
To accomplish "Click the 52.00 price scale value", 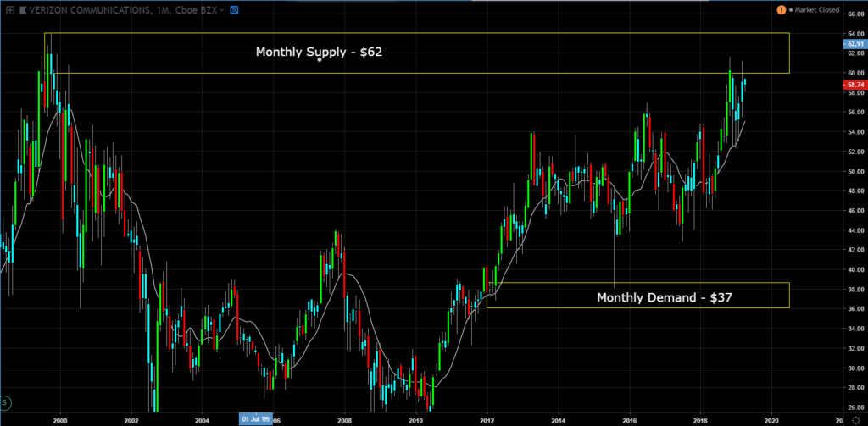I will (x=855, y=152).
